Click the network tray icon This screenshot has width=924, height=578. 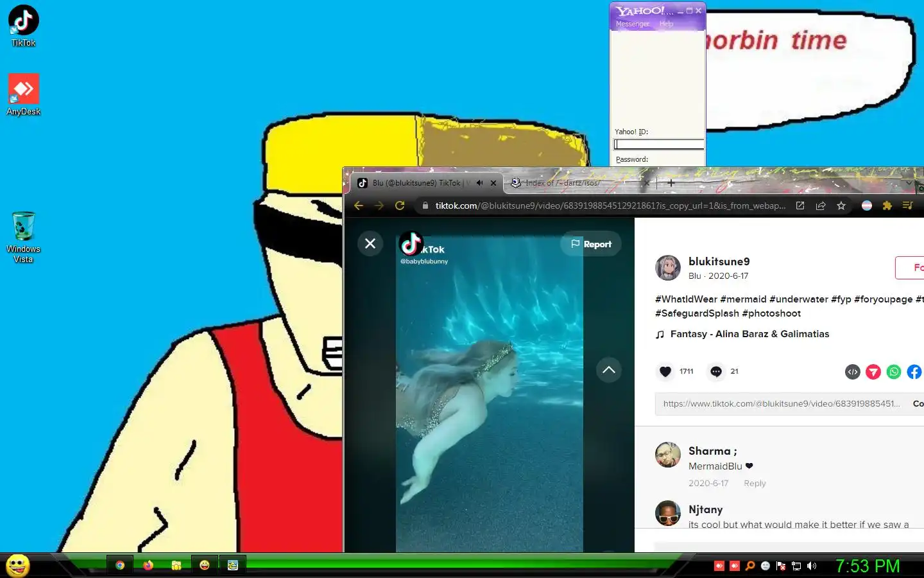tap(796, 566)
